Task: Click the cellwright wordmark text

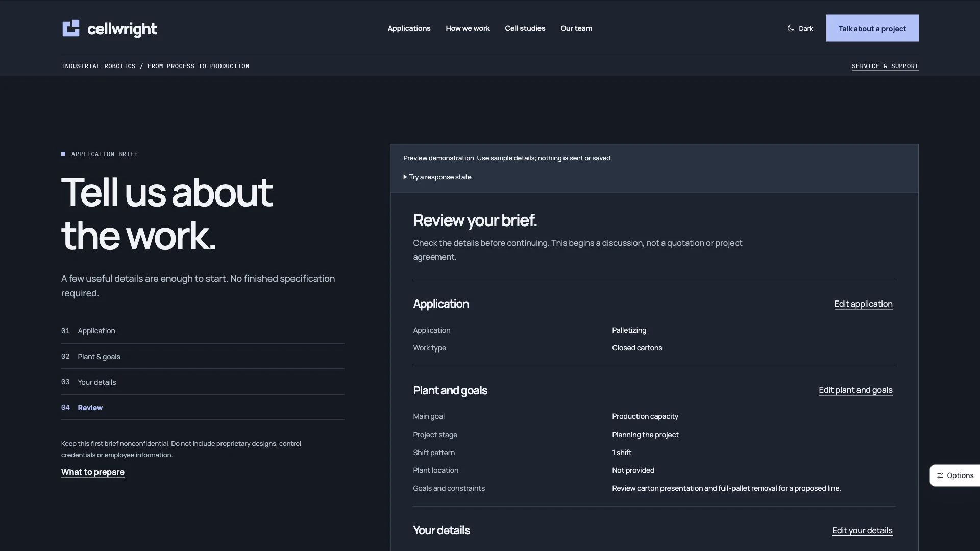Action: tap(122, 29)
